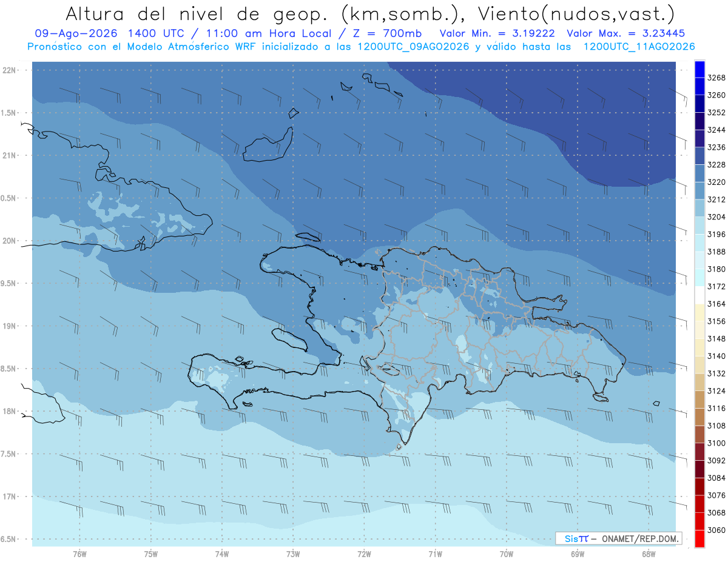728x562 pixels.
Task: Click the tan swatch between 3124 and 3116
Action: (699, 400)
